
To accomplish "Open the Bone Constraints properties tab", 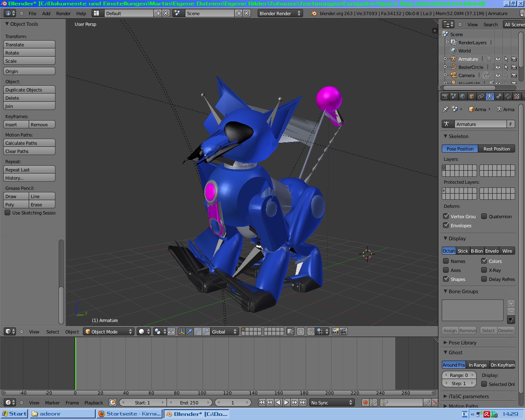I will click(x=508, y=96).
